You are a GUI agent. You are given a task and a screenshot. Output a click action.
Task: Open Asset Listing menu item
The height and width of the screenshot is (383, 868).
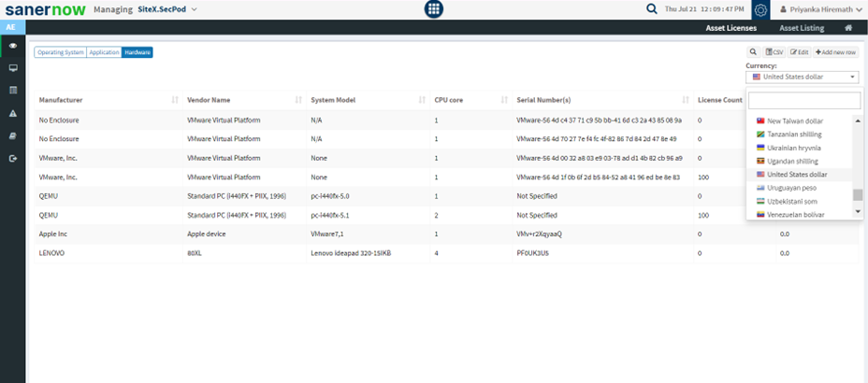pyautogui.click(x=802, y=28)
